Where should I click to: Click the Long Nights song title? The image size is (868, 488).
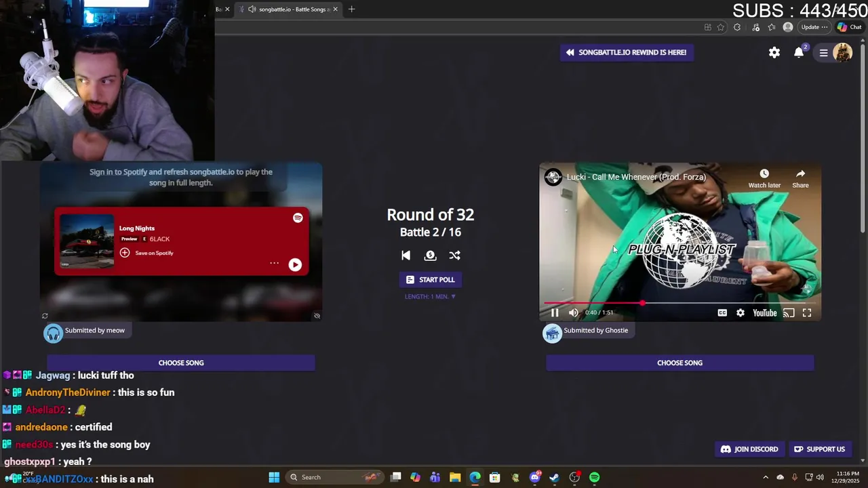pos(137,228)
